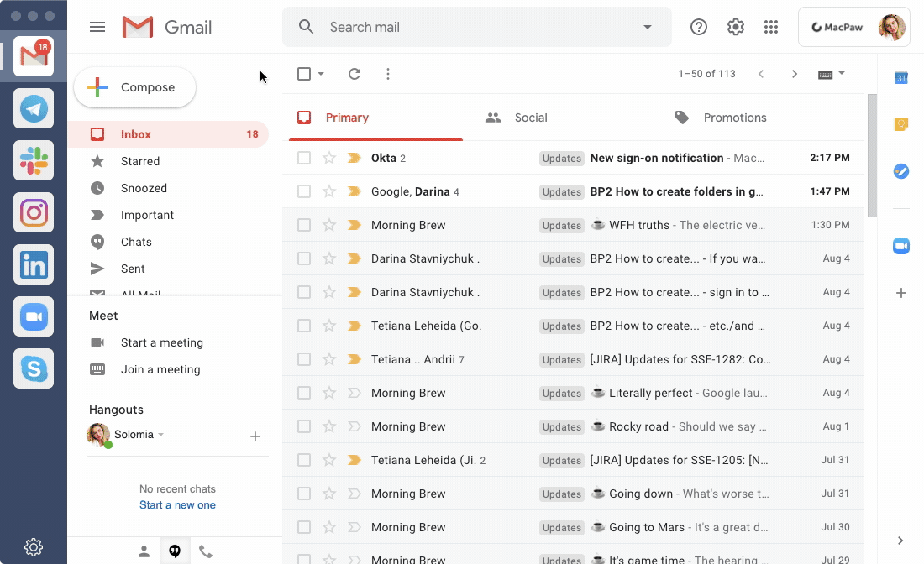Viewport: 924px width, 564px height.
Task: Expand the input method dropdown
Action: pos(843,74)
